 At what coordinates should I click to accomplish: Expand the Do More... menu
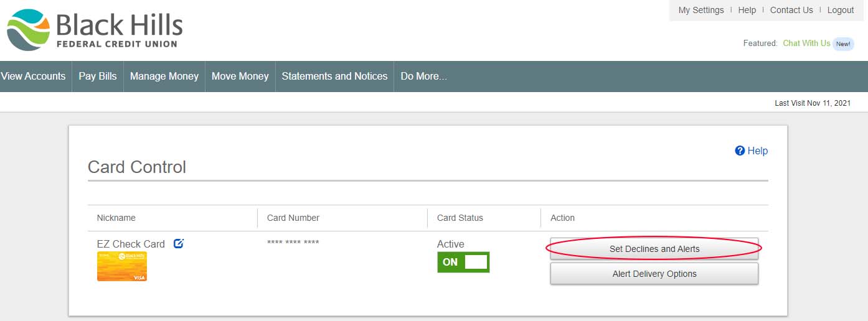coord(423,76)
